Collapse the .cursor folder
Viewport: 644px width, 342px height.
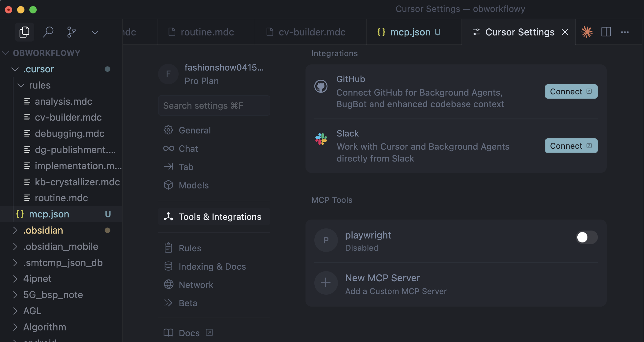click(15, 69)
